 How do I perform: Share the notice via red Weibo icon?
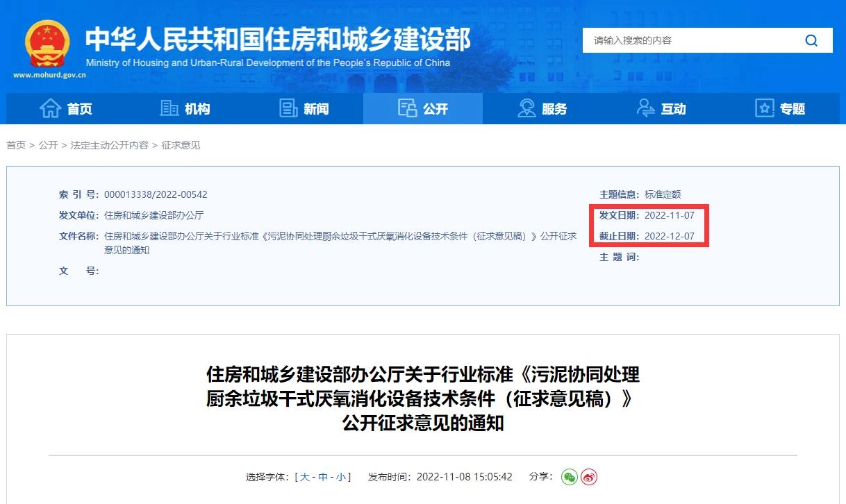pos(588,477)
